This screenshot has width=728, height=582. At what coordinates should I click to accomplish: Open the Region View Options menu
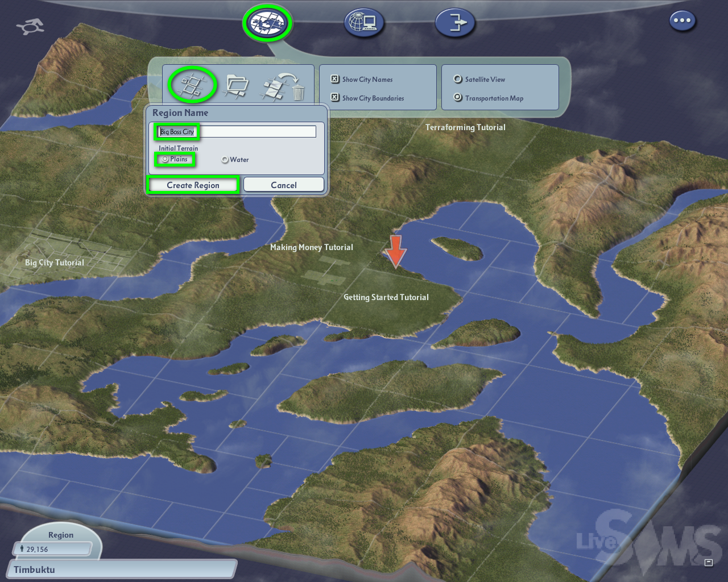pyautogui.click(x=267, y=23)
